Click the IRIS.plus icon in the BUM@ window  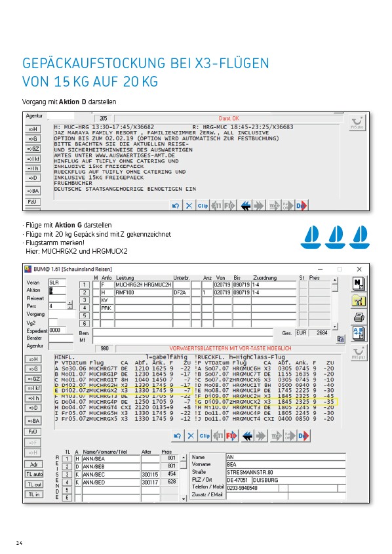coord(359,353)
